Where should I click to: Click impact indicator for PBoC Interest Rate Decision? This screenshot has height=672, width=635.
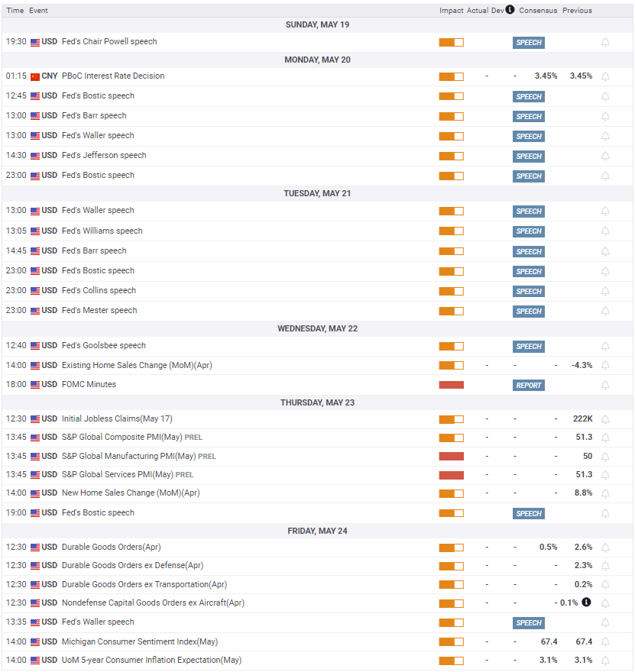pyautogui.click(x=451, y=76)
